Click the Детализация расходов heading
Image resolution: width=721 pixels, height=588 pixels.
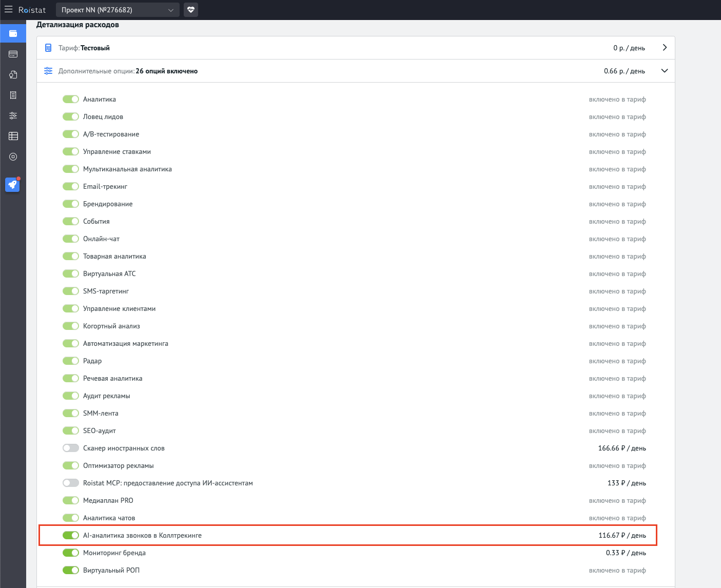[x=77, y=25]
